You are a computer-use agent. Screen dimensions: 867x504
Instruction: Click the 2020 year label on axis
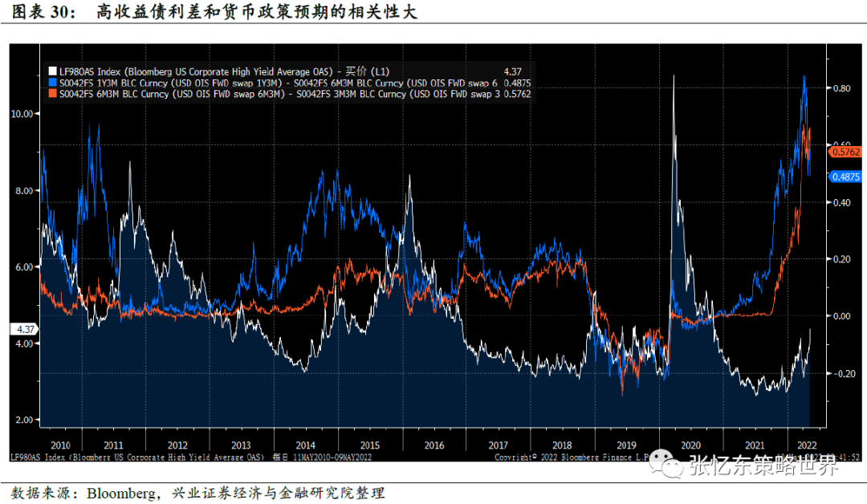pyautogui.click(x=690, y=445)
